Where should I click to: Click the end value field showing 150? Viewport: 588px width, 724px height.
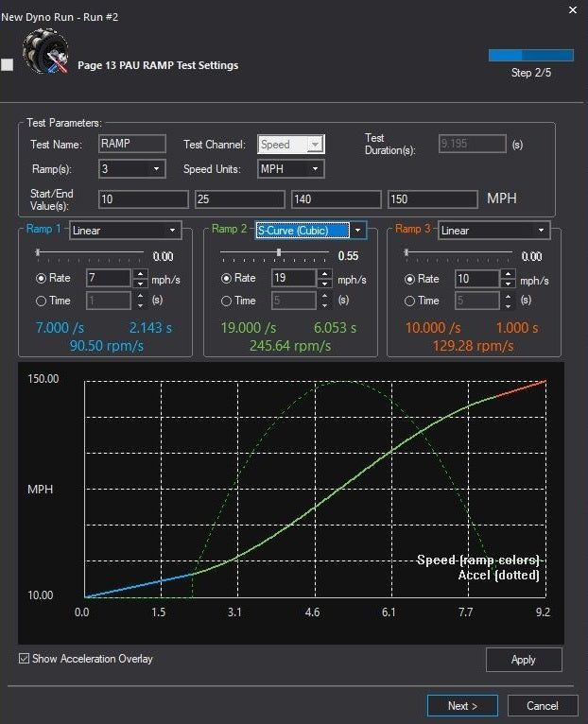[x=432, y=199]
